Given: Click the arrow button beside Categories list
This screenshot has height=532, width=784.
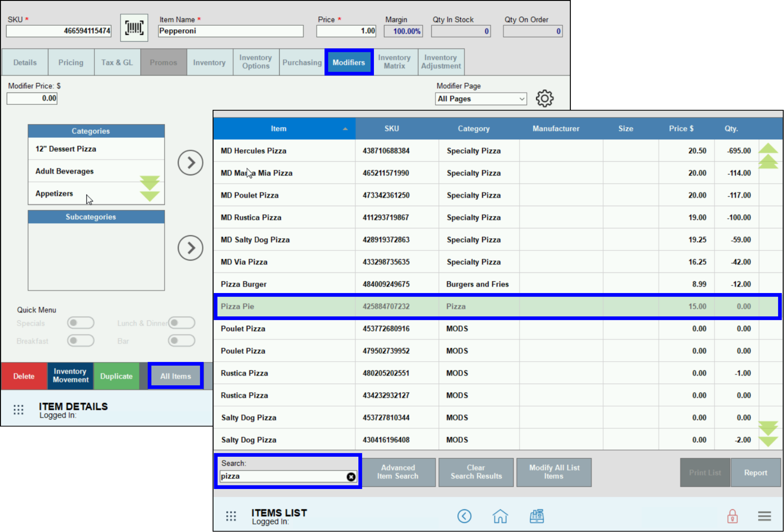Looking at the screenshot, I should pos(190,162).
